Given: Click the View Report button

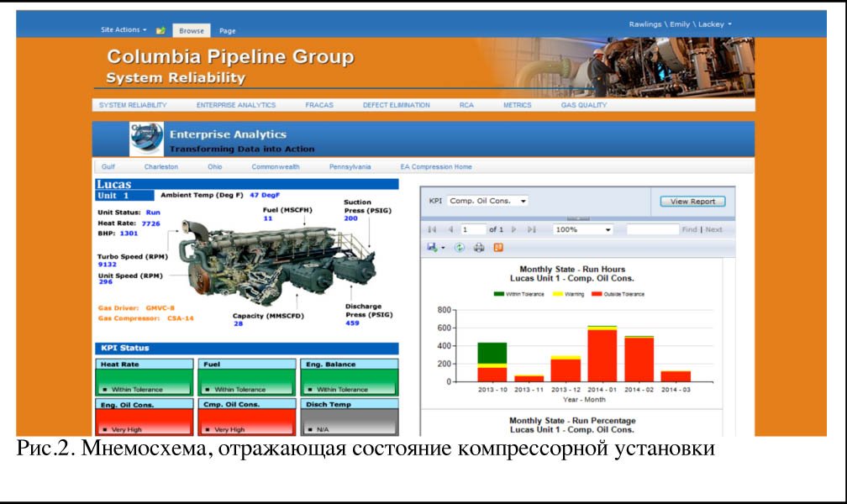Looking at the screenshot, I should click(x=692, y=202).
